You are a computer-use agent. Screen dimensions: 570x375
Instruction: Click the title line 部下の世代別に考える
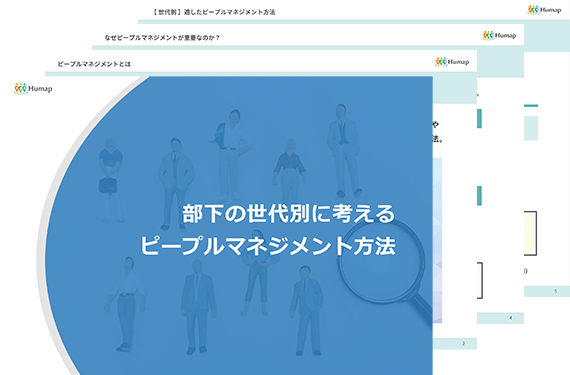288,214
